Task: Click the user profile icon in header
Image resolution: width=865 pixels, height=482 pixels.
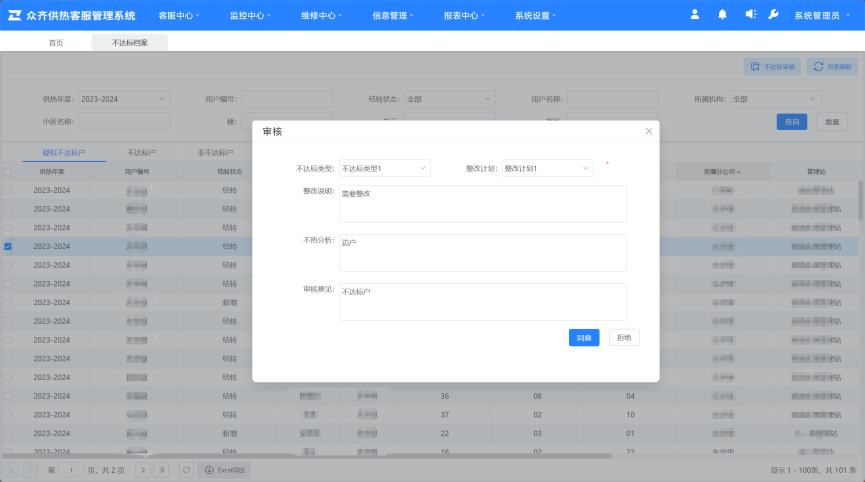Action: (695, 15)
